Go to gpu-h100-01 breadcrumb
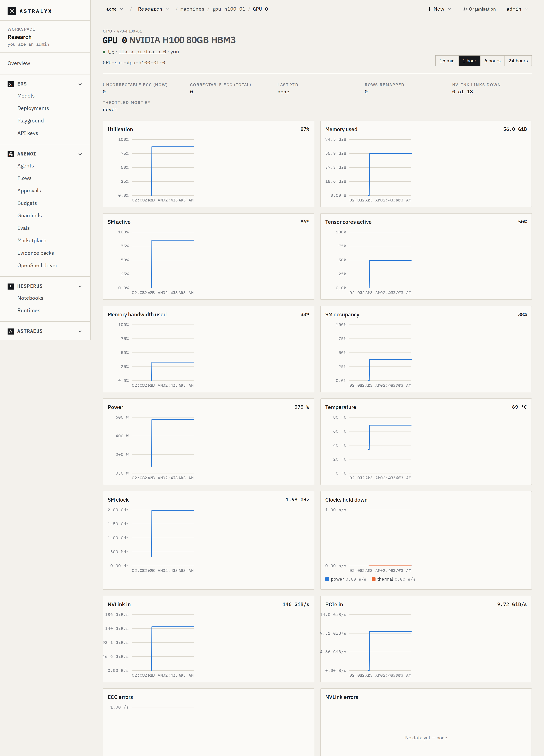Viewport: 544px width, 756px height. pyautogui.click(x=229, y=9)
